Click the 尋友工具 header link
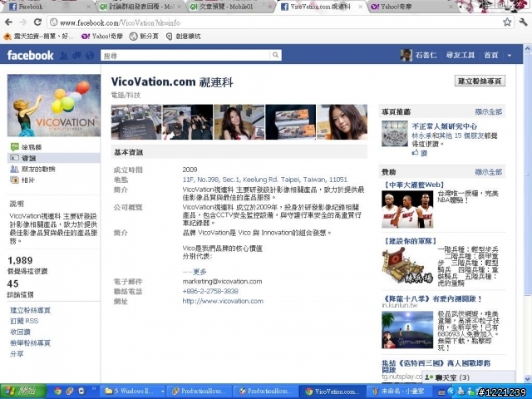 tap(460, 56)
